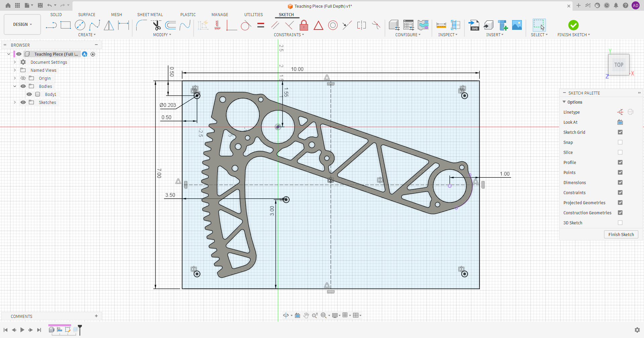The height and width of the screenshot is (338, 644).
Task: Select the Ø0.203 hole dimension
Action: pos(168,105)
